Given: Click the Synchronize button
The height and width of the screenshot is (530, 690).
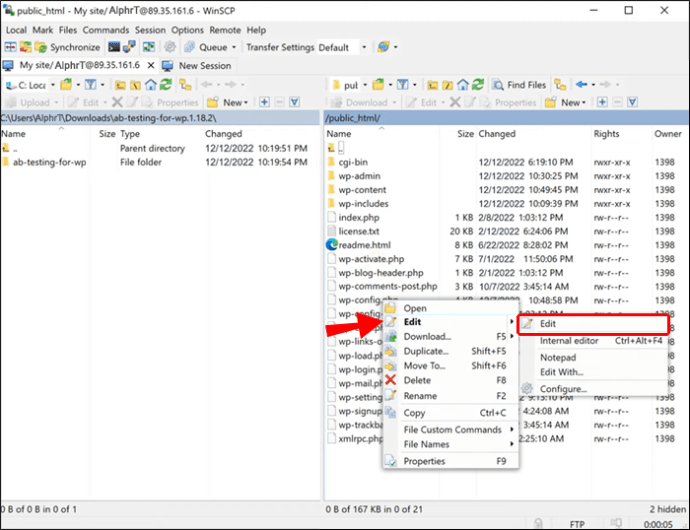Looking at the screenshot, I should [x=67, y=47].
